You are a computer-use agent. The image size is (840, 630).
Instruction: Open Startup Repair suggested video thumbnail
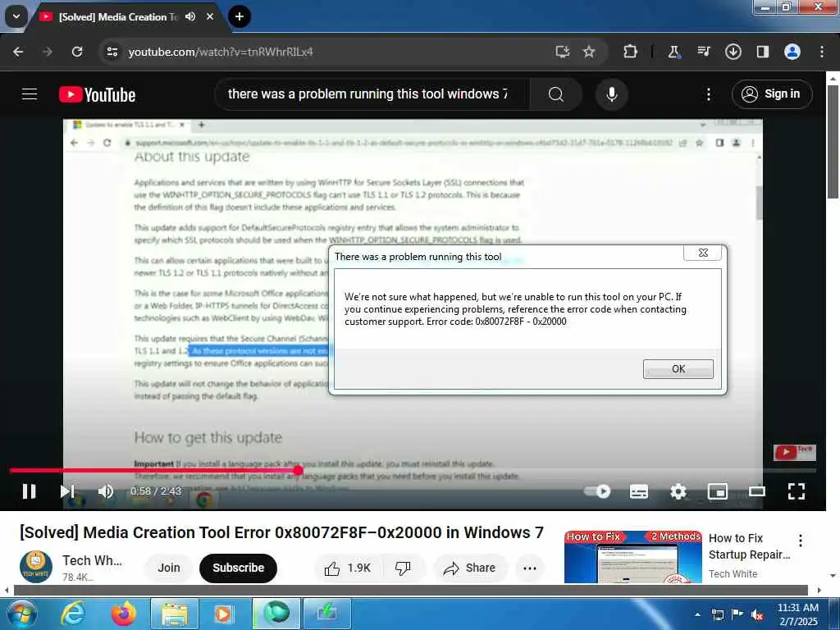632,557
